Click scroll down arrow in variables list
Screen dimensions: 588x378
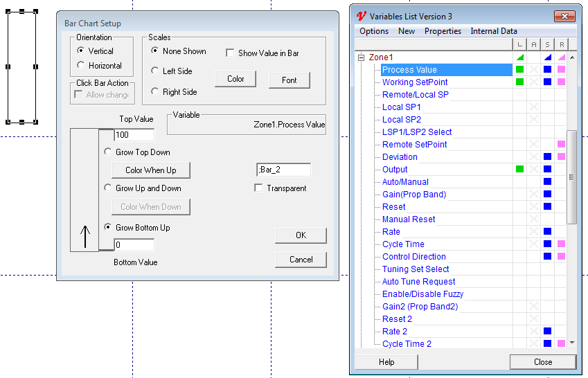[x=571, y=342]
